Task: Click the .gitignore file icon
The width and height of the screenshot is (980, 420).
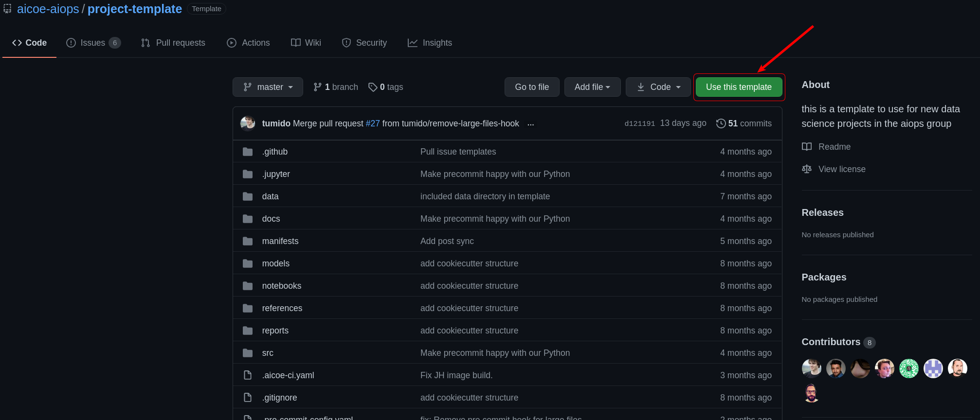Action: (x=248, y=398)
